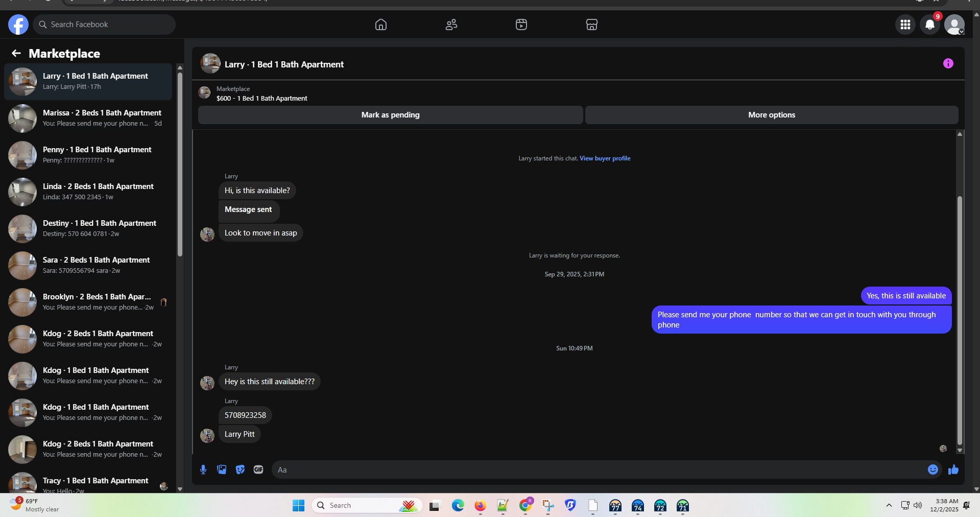This screenshot has width=980, height=517.
Task: Open Sara 2 Beds 1 Bath conversation
Action: click(x=88, y=265)
